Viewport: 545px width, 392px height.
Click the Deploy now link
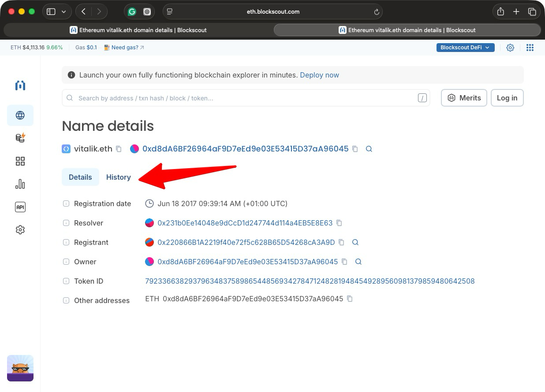coord(319,75)
